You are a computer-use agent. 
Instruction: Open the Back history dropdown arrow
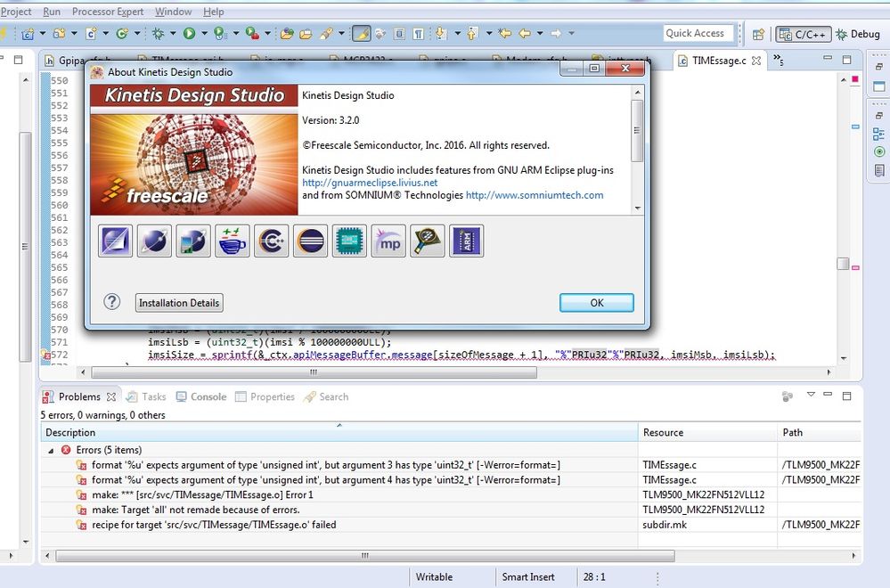540,34
